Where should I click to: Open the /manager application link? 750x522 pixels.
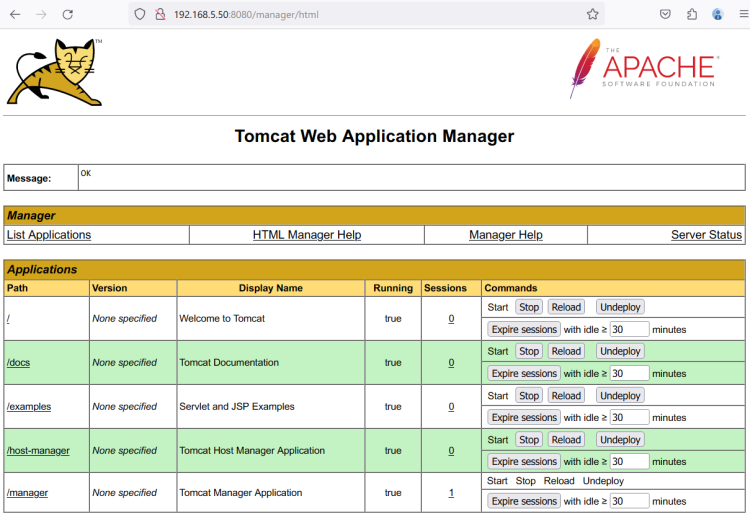pyautogui.click(x=27, y=493)
